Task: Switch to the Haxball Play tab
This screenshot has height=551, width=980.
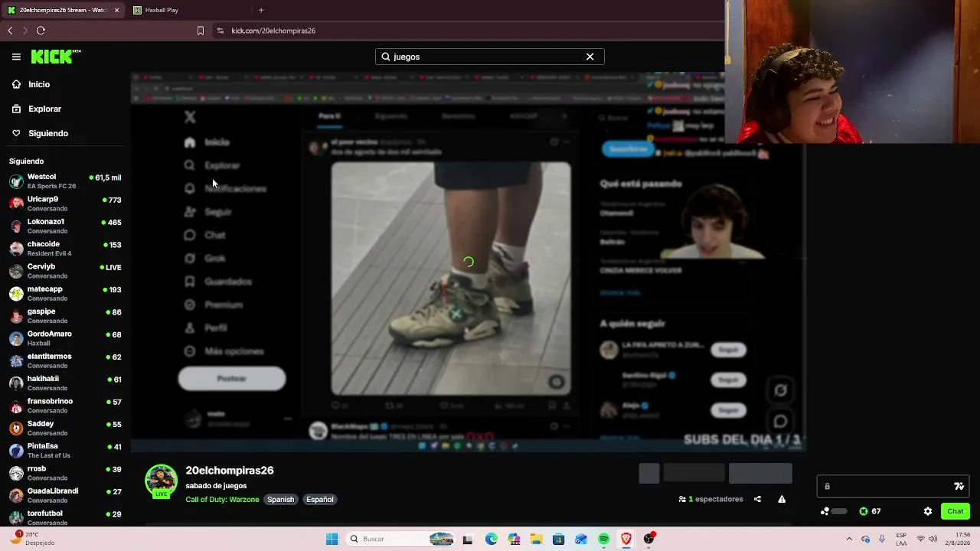Action: [x=188, y=10]
